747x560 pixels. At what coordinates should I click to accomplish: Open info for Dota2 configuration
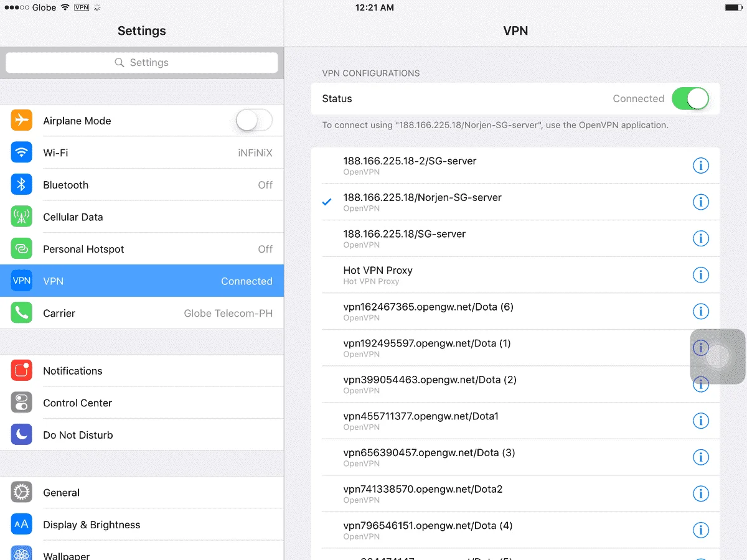701,493
